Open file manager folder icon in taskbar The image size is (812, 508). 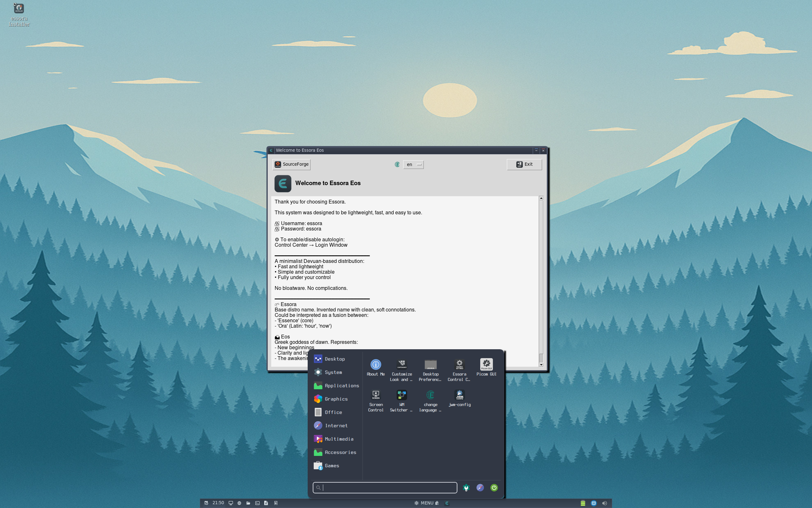(248, 503)
